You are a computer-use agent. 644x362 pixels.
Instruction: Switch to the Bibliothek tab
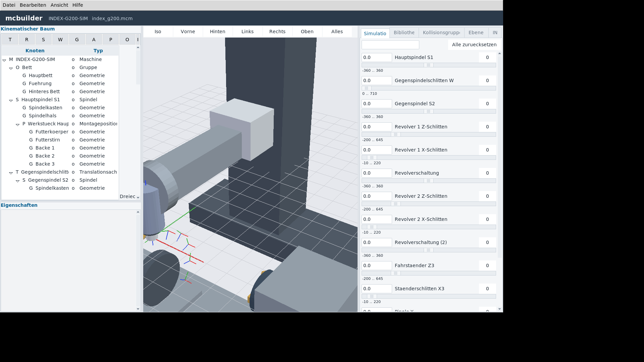[x=404, y=33]
